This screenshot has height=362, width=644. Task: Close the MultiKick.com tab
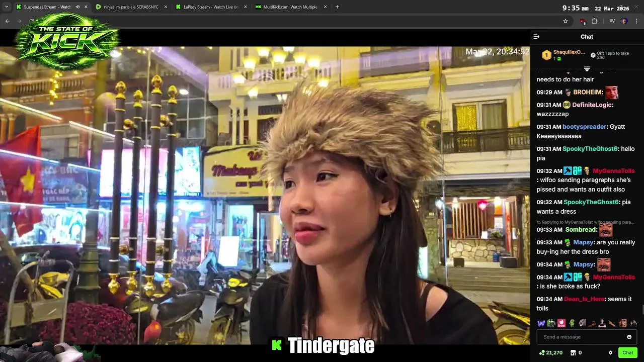325,7
